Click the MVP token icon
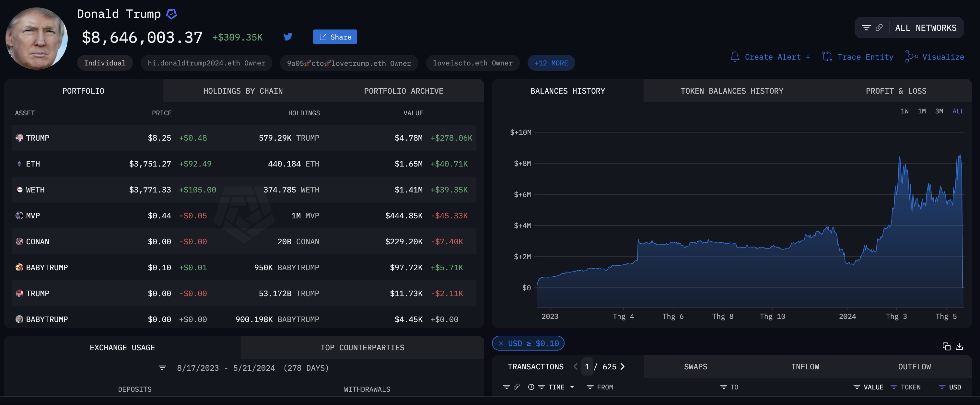Viewport: 980px width, 405px height. 19,215
